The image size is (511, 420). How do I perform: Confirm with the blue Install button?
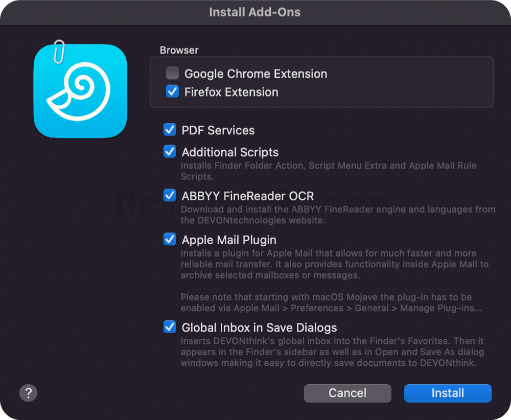pos(448,393)
